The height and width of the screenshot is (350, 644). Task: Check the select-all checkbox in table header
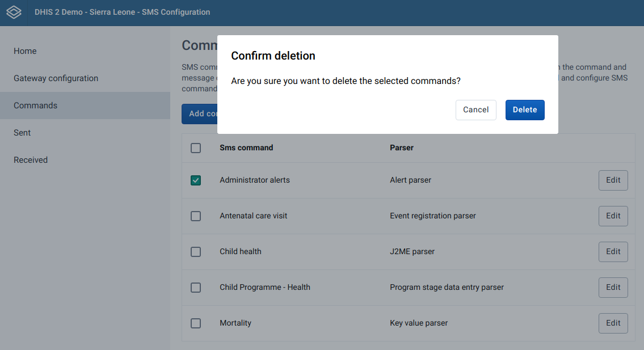coord(196,147)
